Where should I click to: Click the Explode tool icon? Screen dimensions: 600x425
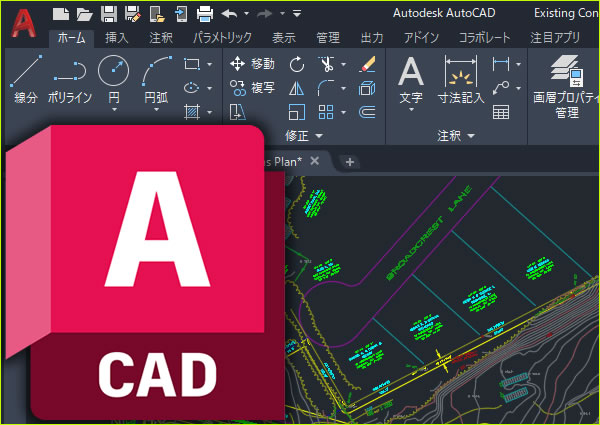(x=367, y=88)
